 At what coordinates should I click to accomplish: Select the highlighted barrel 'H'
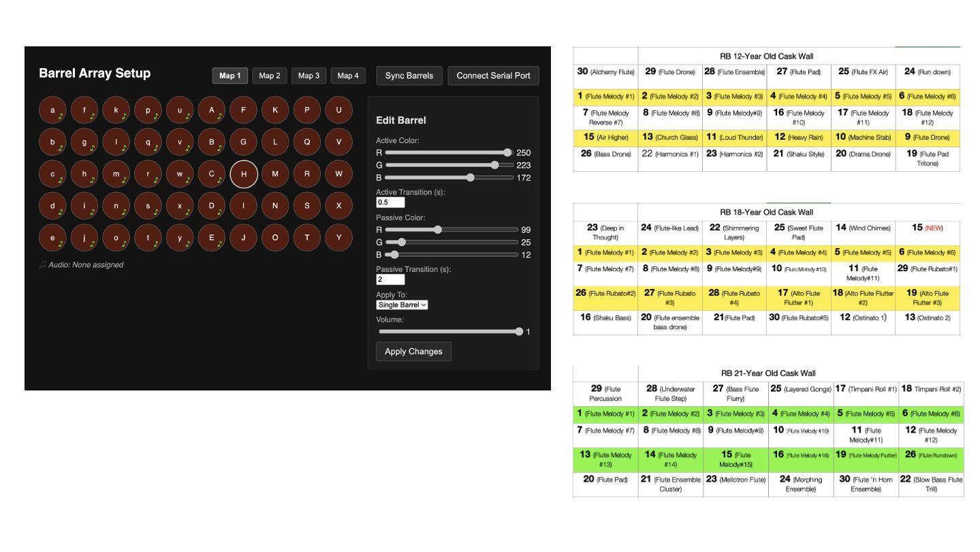click(x=243, y=174)
